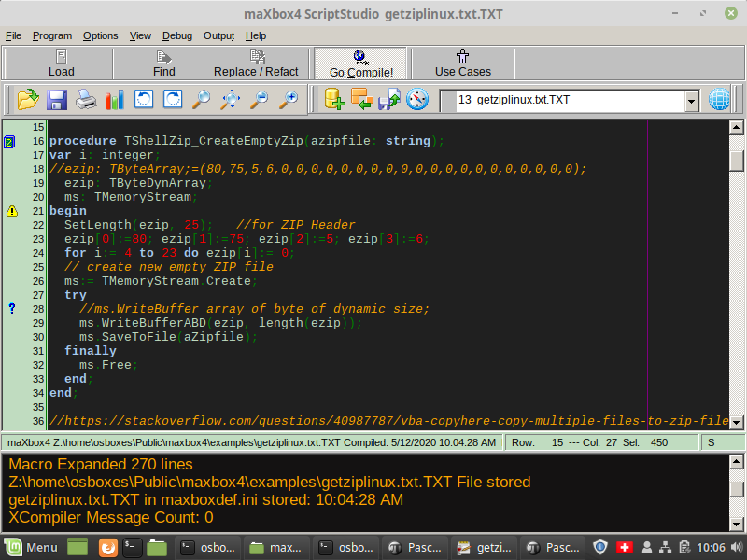
Task: Click the yellow warning marker on line 21
Action: (x=11, y=211)
